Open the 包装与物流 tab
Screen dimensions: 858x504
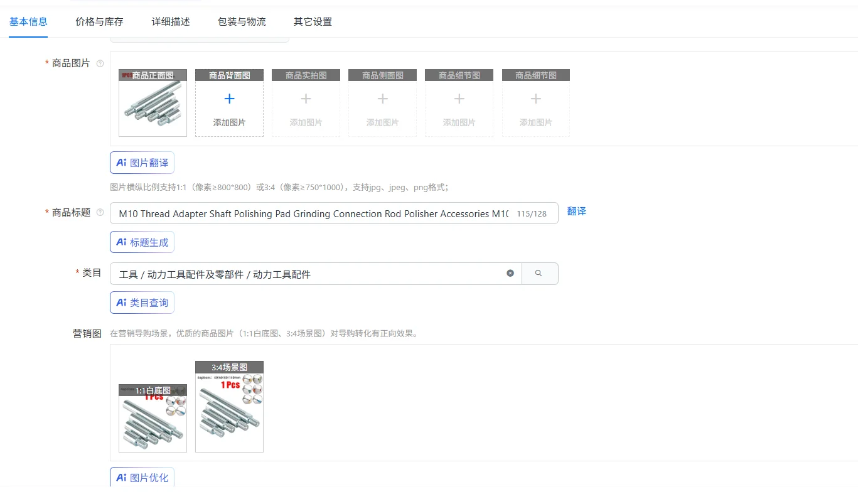click(242, 21)
